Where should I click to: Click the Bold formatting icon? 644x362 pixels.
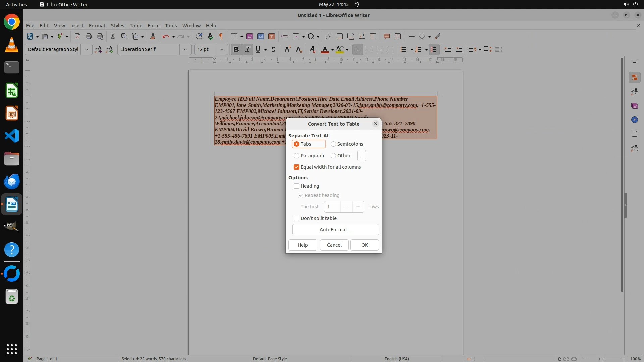(236, 49)
